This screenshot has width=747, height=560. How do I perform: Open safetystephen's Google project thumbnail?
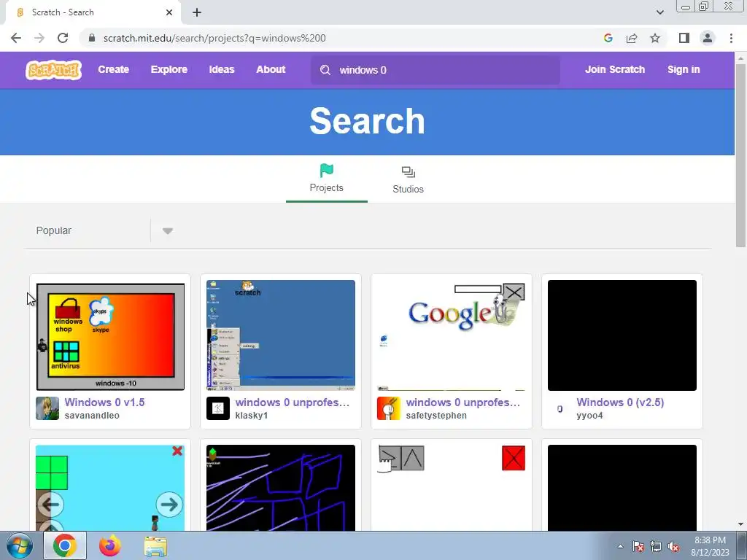pyautogui.click(x=451, y=335)
